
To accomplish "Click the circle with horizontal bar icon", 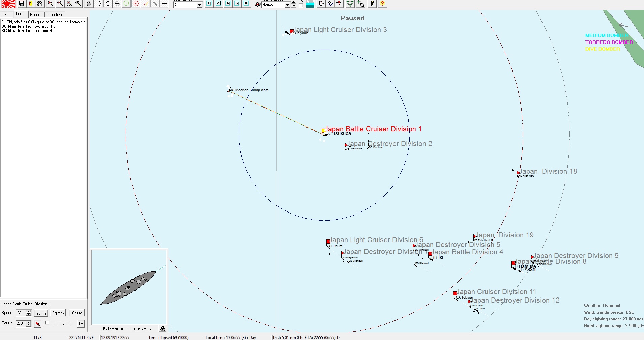I will (x=117, y=4).
